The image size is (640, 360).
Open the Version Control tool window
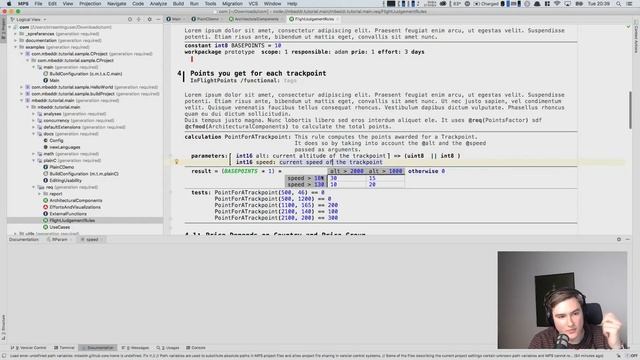point(28,348)
